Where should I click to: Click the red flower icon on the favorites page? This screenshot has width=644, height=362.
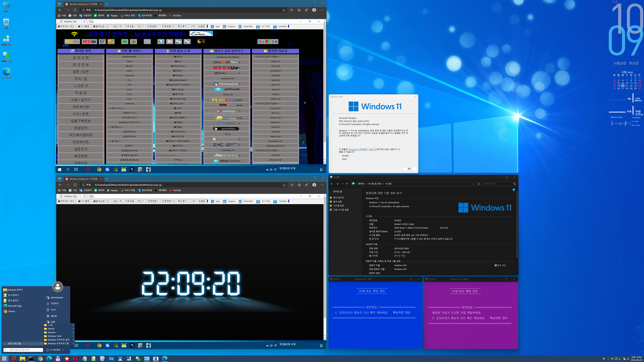(134, 41)
